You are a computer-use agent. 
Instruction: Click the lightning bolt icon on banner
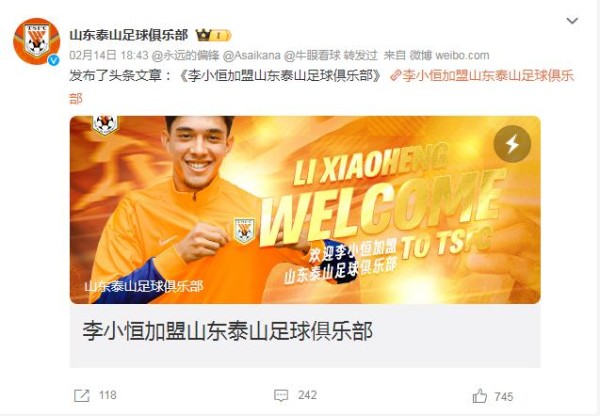tap(512, 144)
